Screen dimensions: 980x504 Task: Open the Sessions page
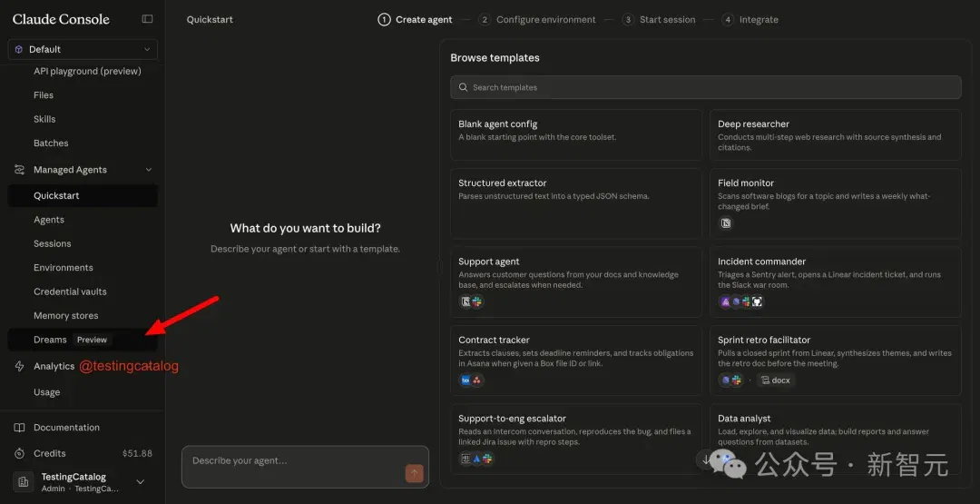[53, 244]
